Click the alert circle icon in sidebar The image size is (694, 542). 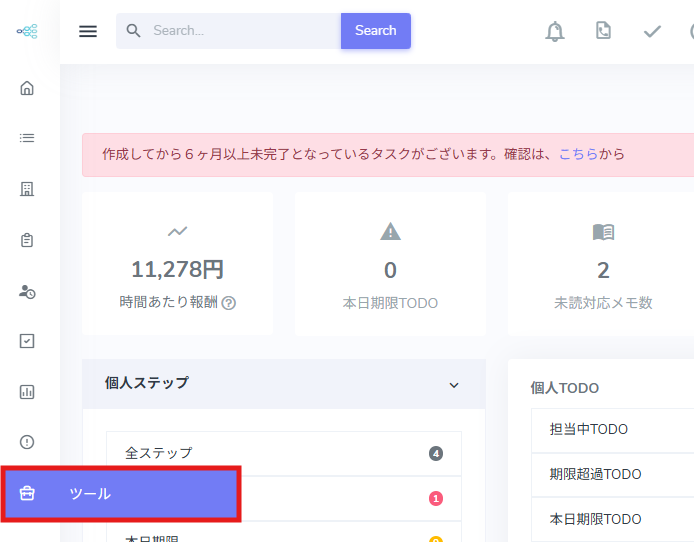pyautogui.click(x=27, y=442)
